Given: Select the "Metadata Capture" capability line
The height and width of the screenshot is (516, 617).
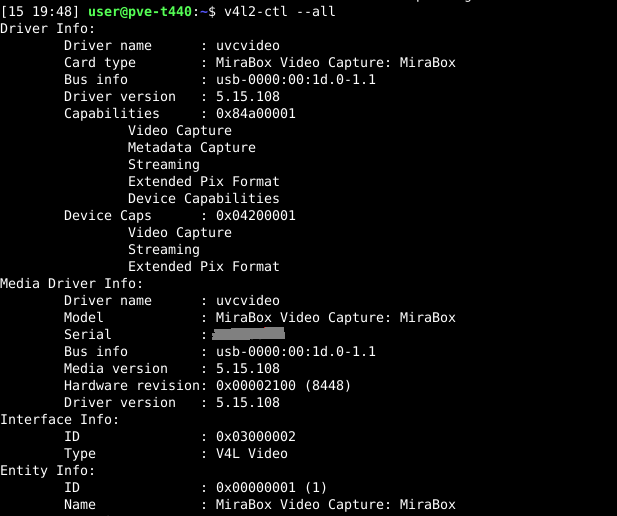Looking at the screenshot, I should [191, 147].
